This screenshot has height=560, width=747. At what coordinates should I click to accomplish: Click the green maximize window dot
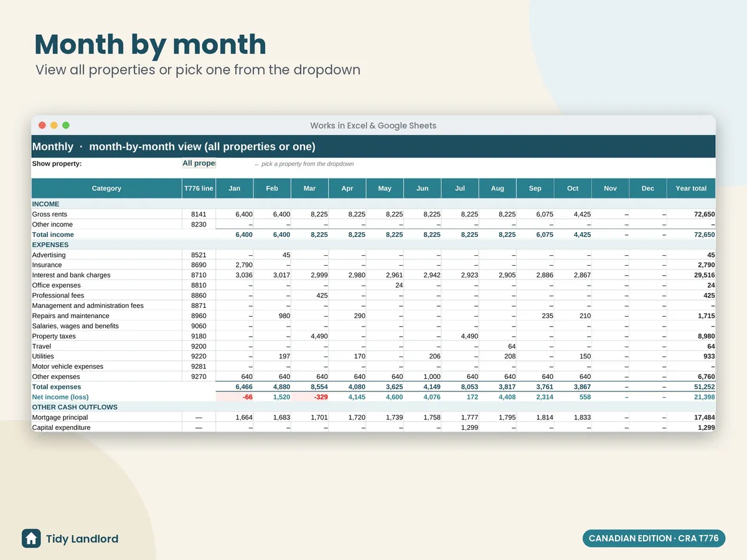coord(66,125)
